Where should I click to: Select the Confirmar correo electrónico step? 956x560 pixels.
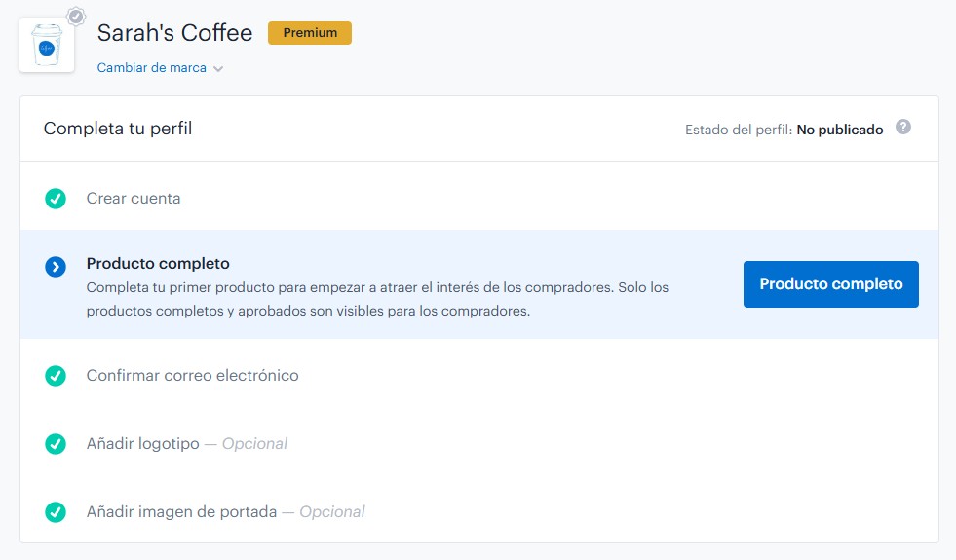pyautogui.click(x=192, y=376)
